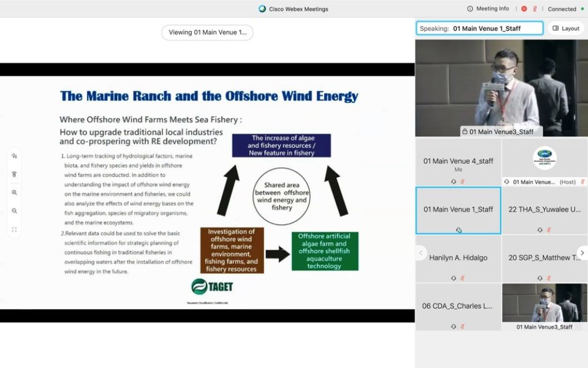Click the remote control mouse icon
Screen dimensions: 588x368
(x=14, y=174)
